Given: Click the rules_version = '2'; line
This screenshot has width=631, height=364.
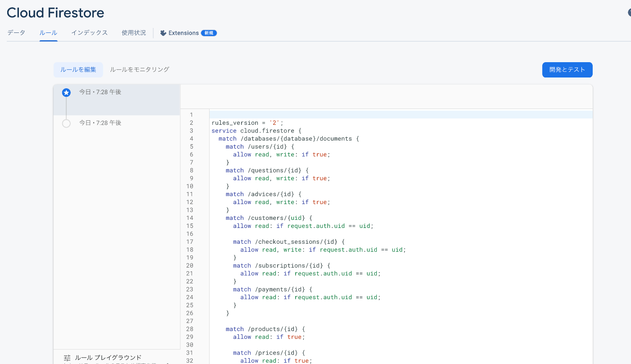Looking at the screenshot, I should [247, 123].
